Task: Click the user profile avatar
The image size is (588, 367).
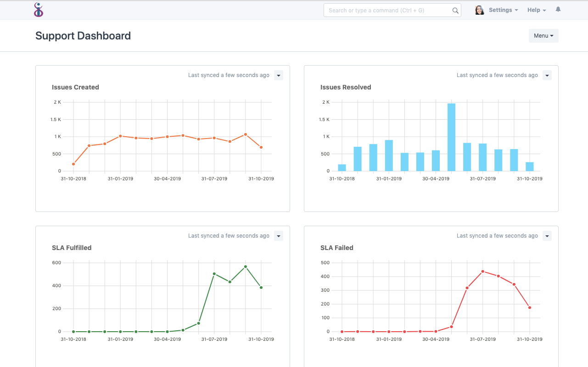Action: pyautogui.click(x=479, y=10)
